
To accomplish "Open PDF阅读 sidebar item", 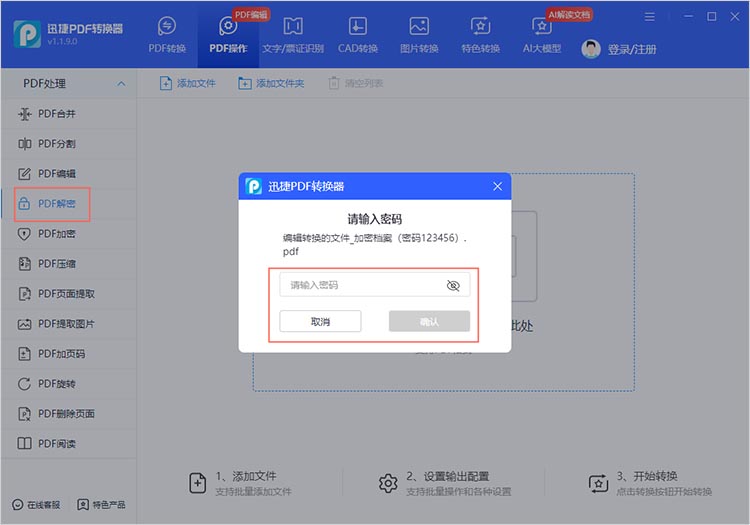I will click(68, 444).
